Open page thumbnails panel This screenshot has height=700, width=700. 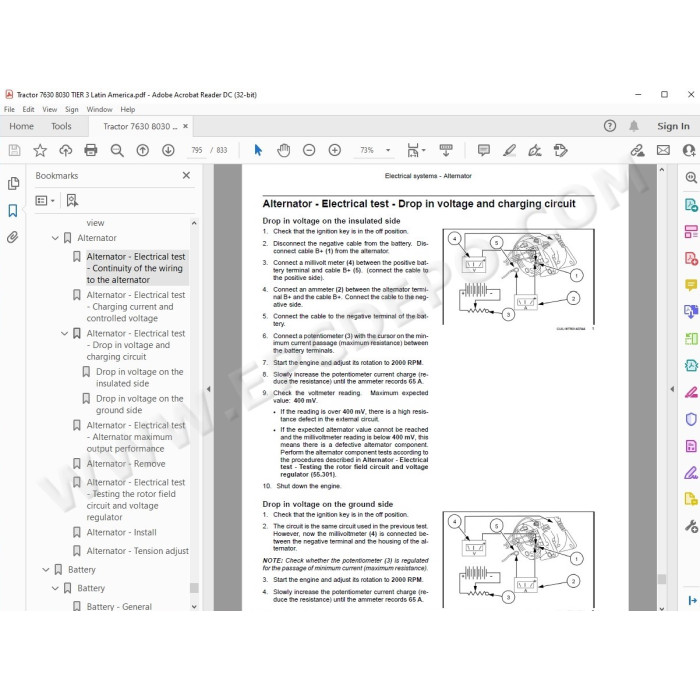click(13, 183)
